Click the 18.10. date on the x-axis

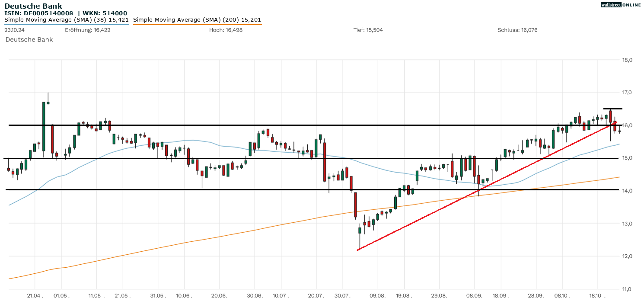tap(598, 296)
